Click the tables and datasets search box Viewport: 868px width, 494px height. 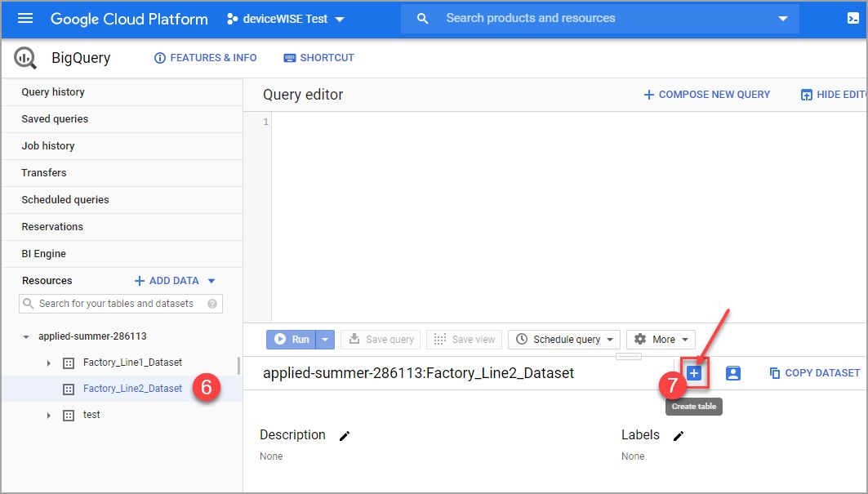[121, 304]
